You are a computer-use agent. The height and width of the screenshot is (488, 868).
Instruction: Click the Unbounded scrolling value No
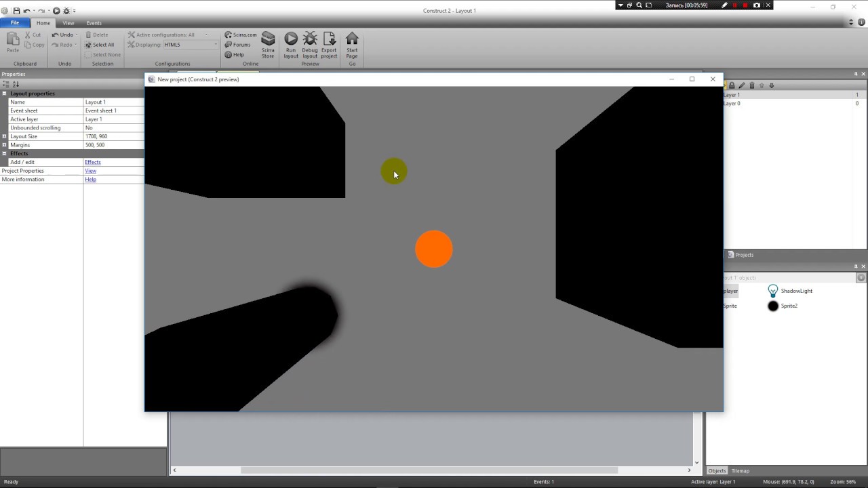click(x=114, y=127)
